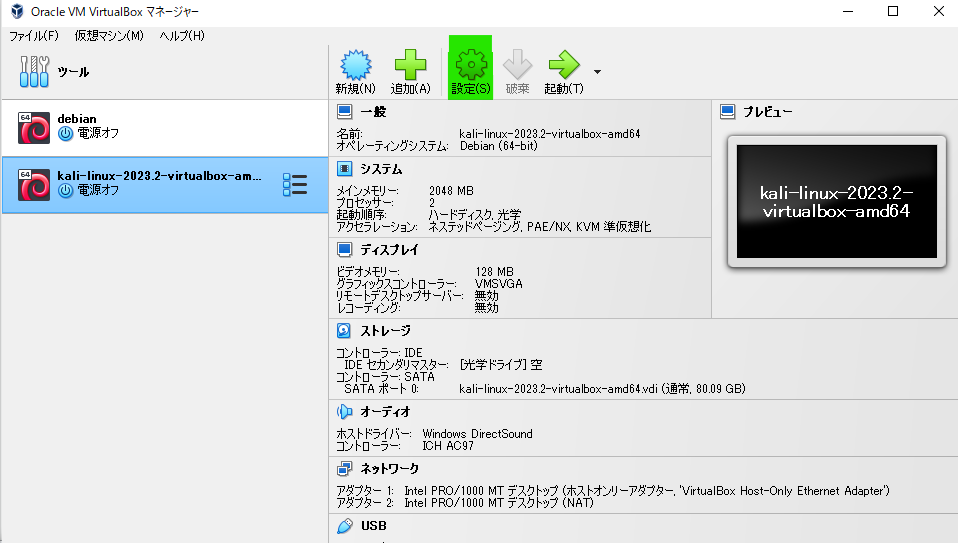Click the 一般 section header
This screenshot has height=543, width=958.
coord(373,112)
